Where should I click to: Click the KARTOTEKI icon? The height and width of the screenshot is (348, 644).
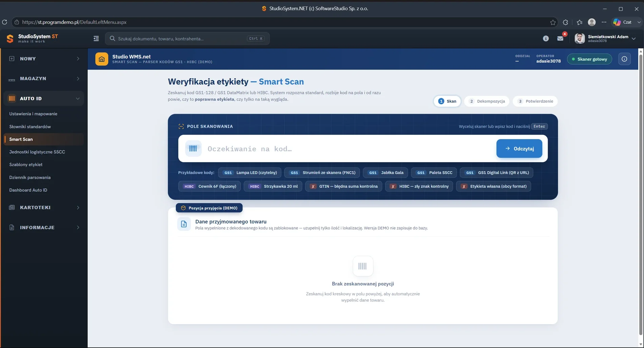pyautogui.click(x=12, y=207)
